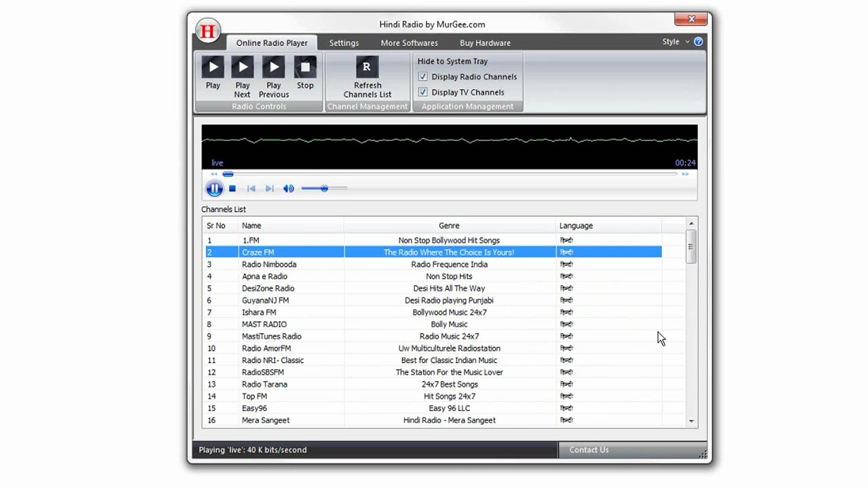868x488 pixels.
Task: Click the Stop radio control icon
Action: [305, 67]
